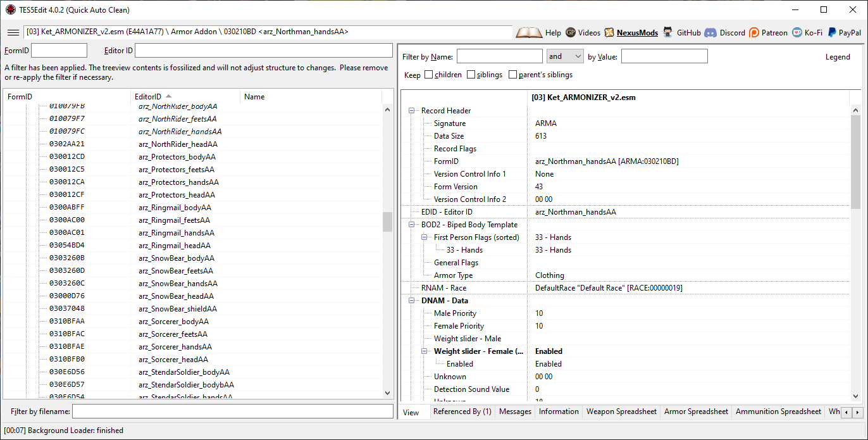Visit the NexusMods icon link
The image size is (868, 440).
pyautogui.click(x=609, y=32)
